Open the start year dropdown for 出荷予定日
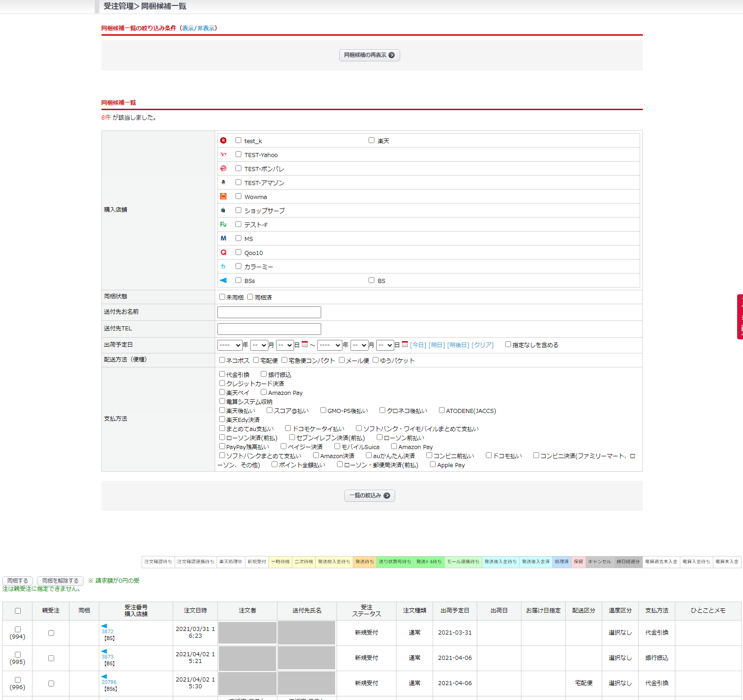Image resolution: width=743 pixels, height=700 pixels. 230,345
